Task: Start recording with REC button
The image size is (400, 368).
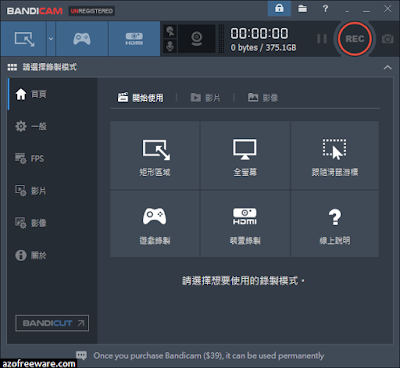Action: (355, 39)
